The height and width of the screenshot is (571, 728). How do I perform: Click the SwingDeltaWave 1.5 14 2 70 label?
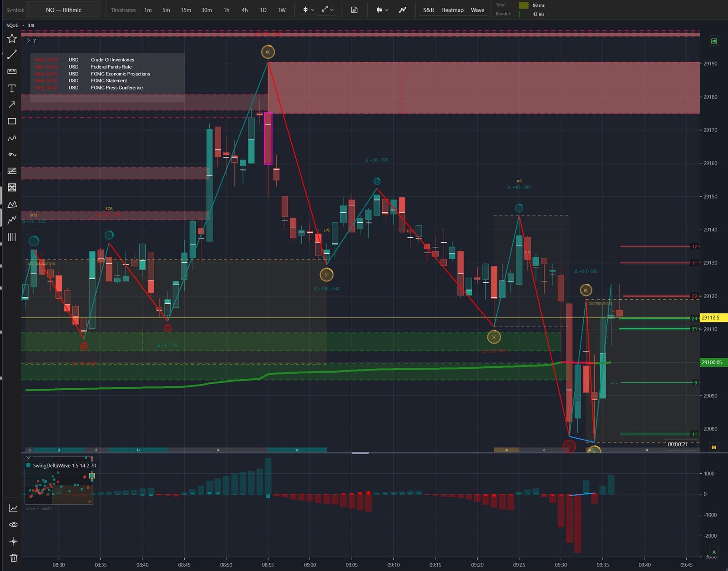click(x=64, y=466)
